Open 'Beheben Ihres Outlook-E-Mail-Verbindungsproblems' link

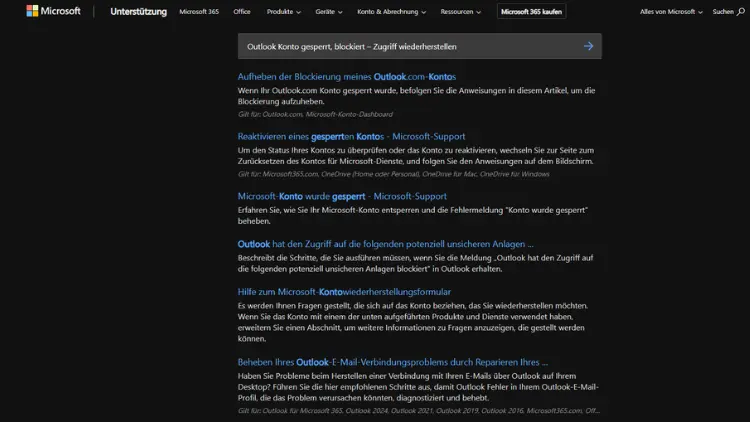coord(393,362)
